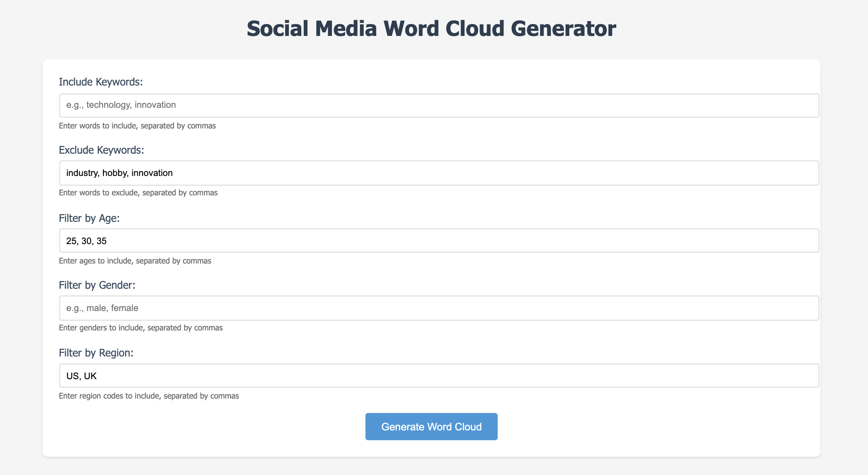Place cursor on "UK" in the region field

tap(90, 376)
